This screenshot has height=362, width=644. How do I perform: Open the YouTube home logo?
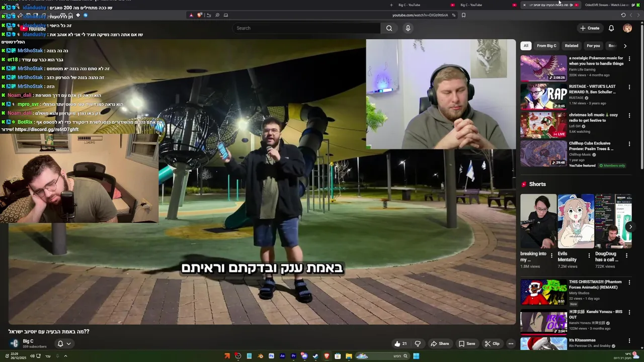pos(33,28)
